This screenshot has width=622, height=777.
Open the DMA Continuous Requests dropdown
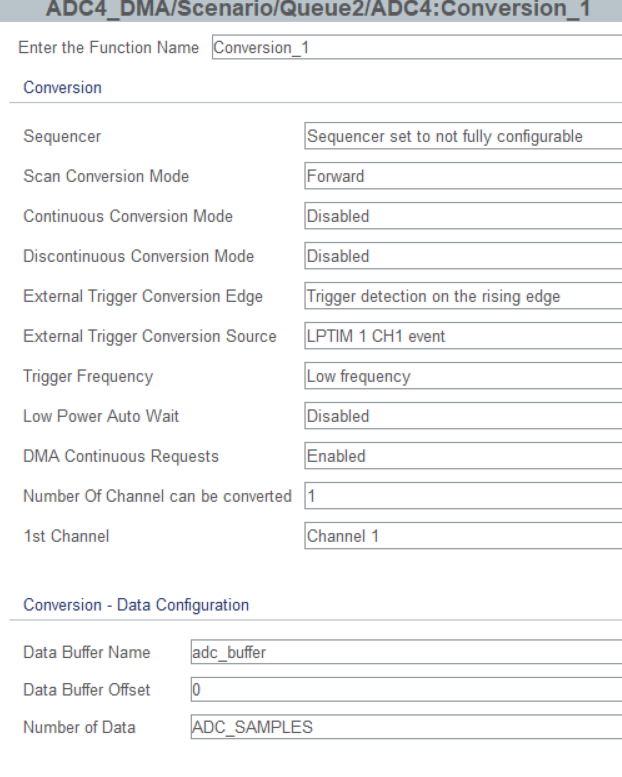(x=463, y=456)
